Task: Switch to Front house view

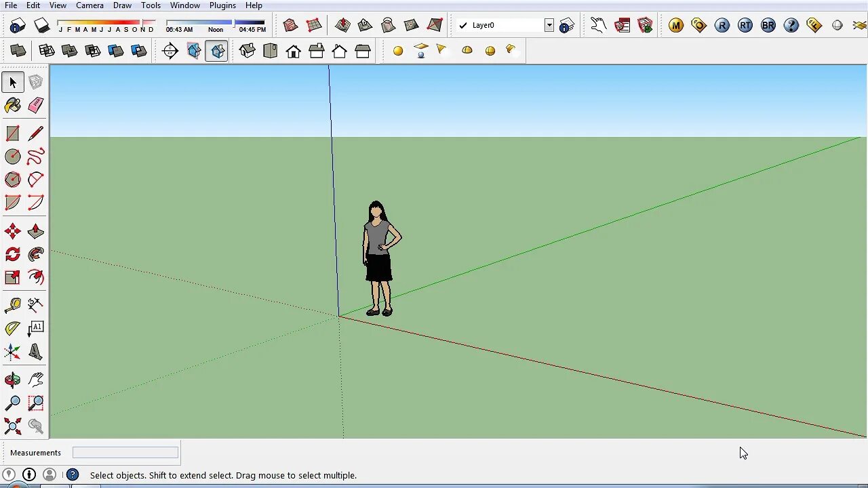Action: [x=294, y=51]
